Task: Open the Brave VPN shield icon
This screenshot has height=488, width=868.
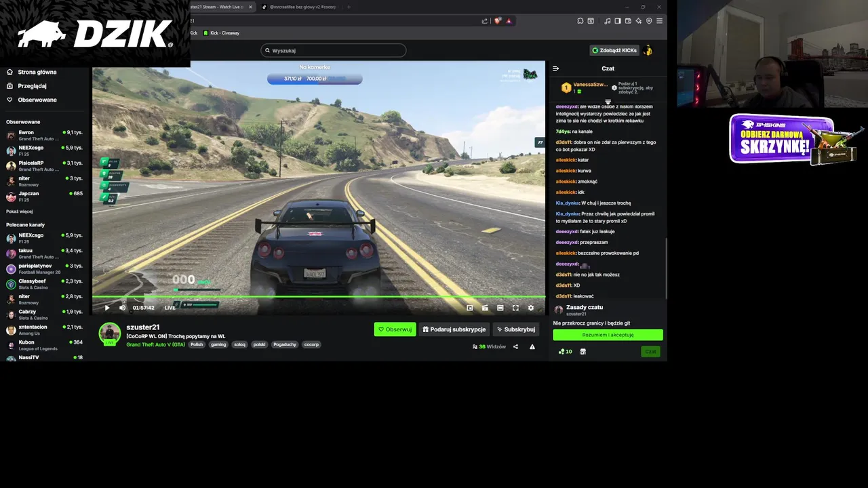Action: pos(649,21)
